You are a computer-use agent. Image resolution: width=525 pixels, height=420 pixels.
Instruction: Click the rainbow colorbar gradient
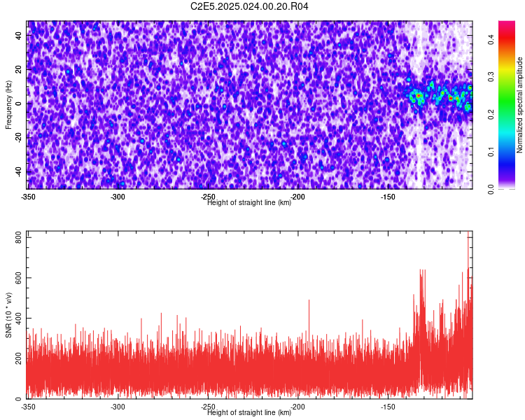507,105
